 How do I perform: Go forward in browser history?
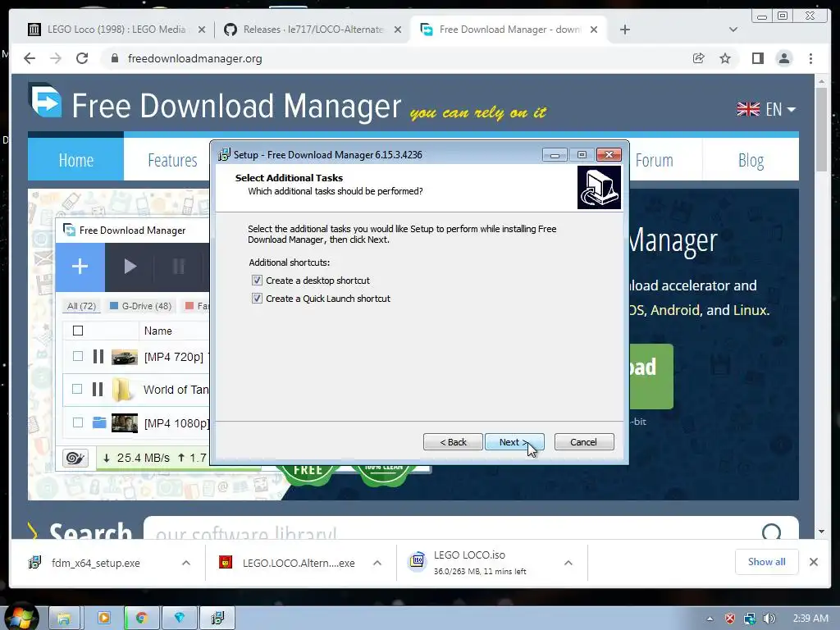point(56,58)
